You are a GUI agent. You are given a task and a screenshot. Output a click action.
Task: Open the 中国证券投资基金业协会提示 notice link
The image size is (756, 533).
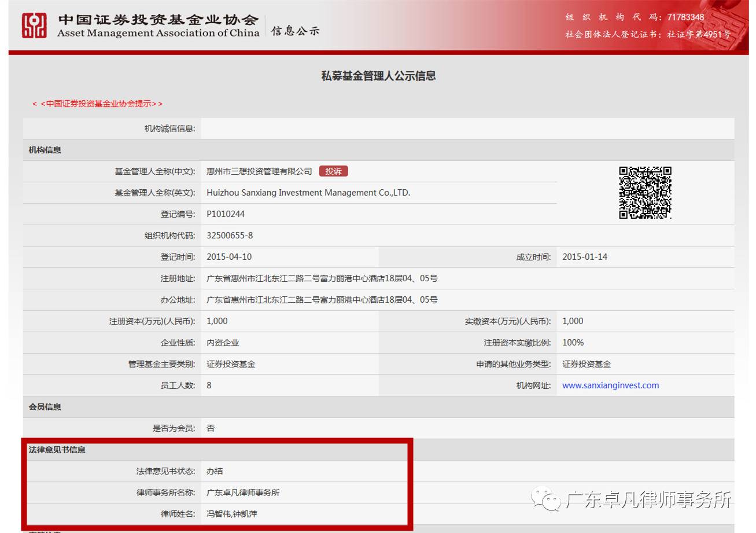(97, 104)
